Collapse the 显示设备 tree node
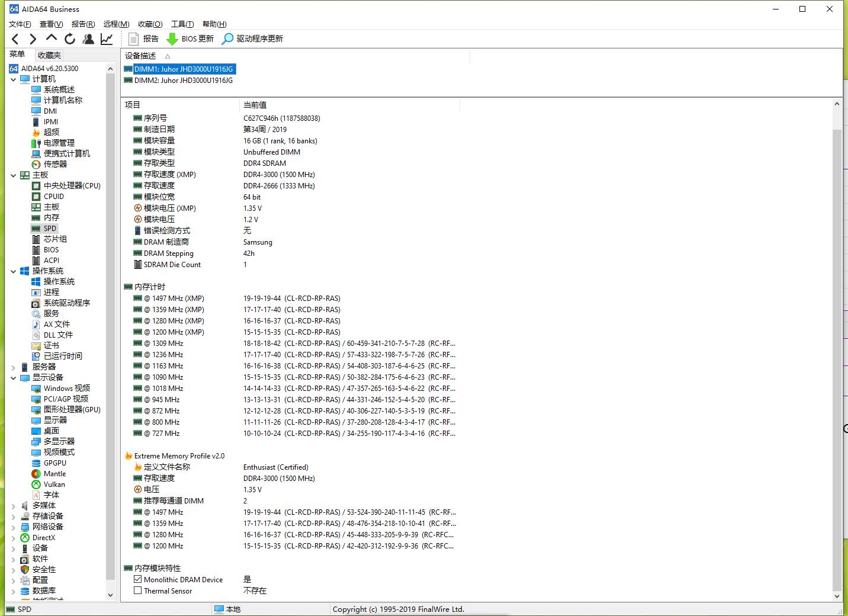The width and height of the screenshot is (848, 616). (x=14, y=377)
